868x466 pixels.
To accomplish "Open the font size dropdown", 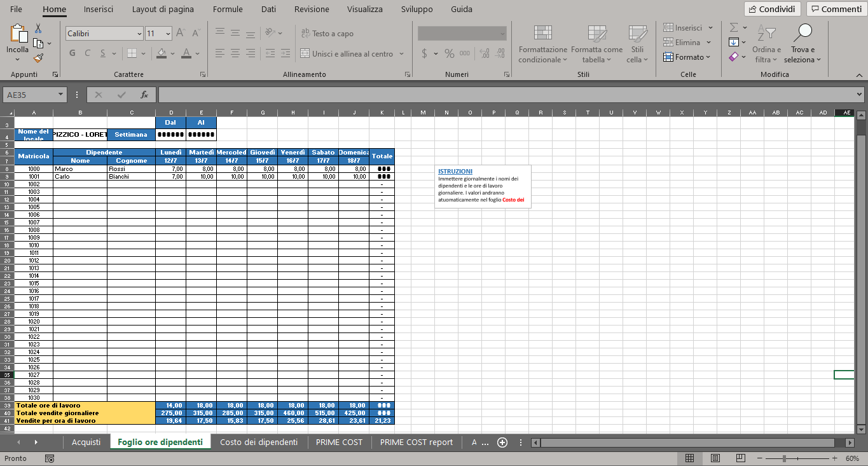I will [x=168, y=34].
